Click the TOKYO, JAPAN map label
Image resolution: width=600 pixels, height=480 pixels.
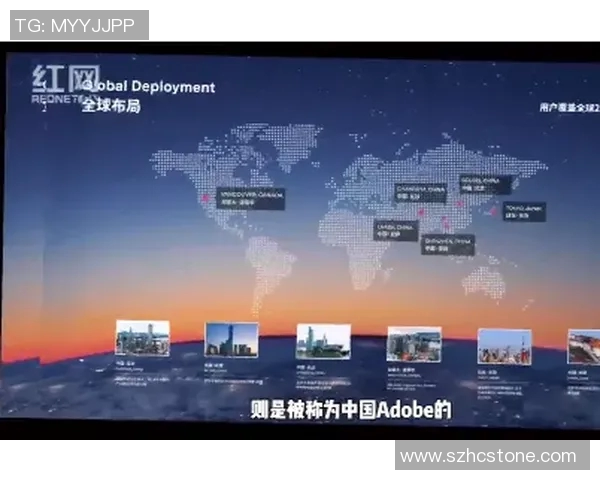[x=524, y=212]
